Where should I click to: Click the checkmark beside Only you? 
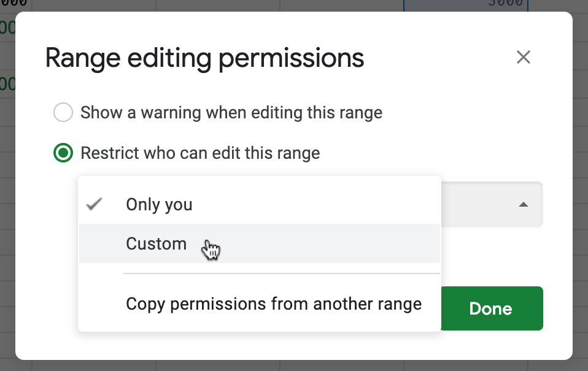pyautogui.click(x=94, y=205)
